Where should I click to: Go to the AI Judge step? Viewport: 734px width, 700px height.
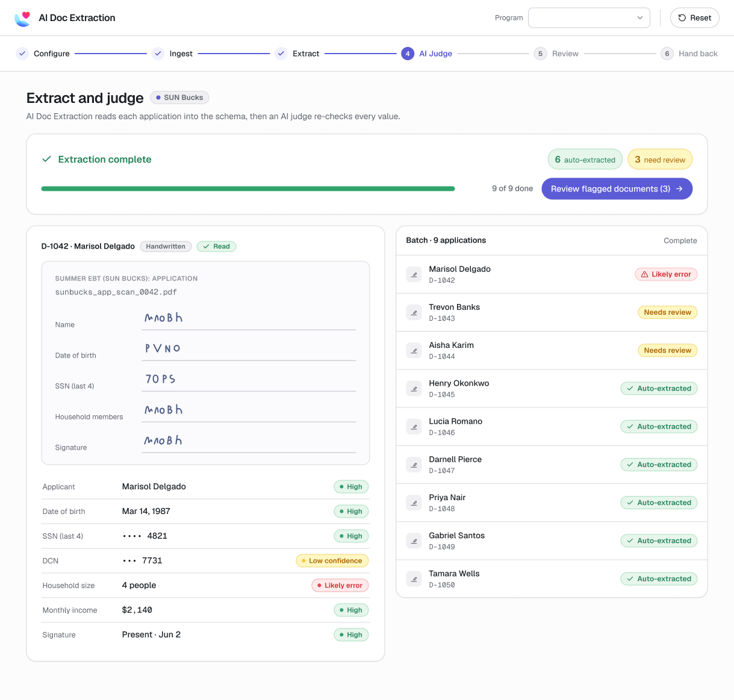(427, 54)
